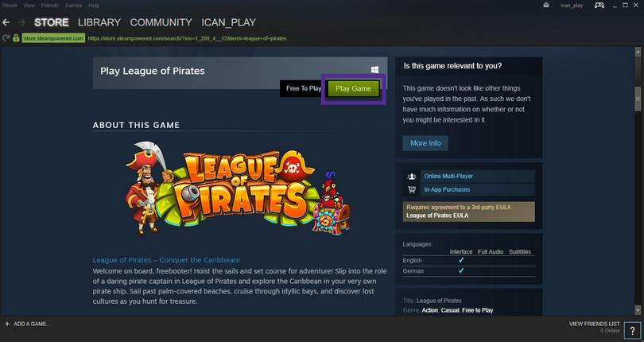Screen dimensions: 644x342
Task: Click the Full Audio column header
Action: tap(491, 251)
